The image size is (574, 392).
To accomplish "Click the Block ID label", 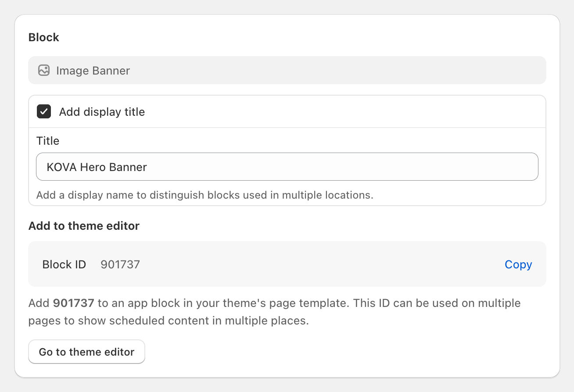I will point(64,264).
